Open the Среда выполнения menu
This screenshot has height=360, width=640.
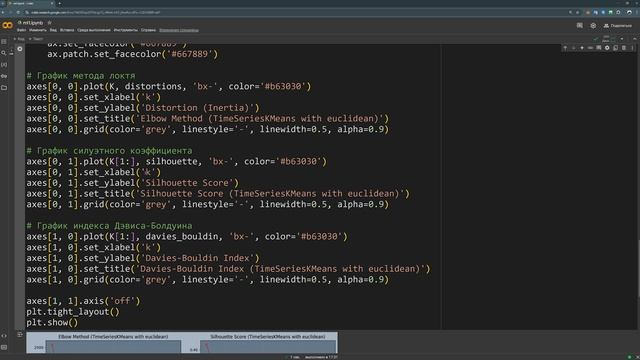(x=94, y=30)
